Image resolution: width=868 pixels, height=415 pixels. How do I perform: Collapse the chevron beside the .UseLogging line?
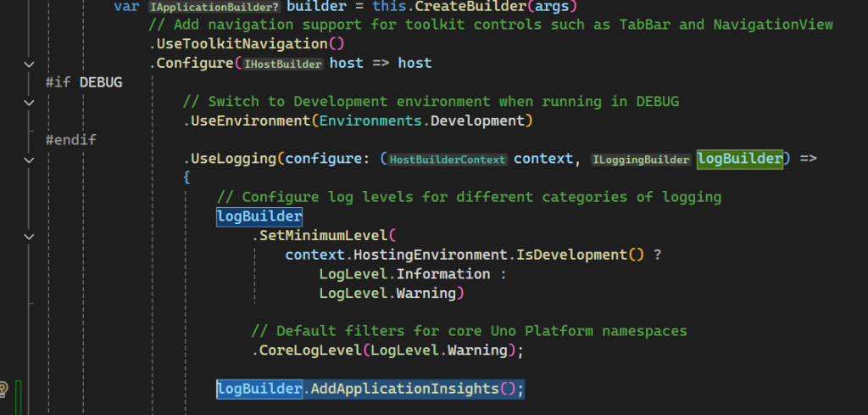click(x=30, y=160)
